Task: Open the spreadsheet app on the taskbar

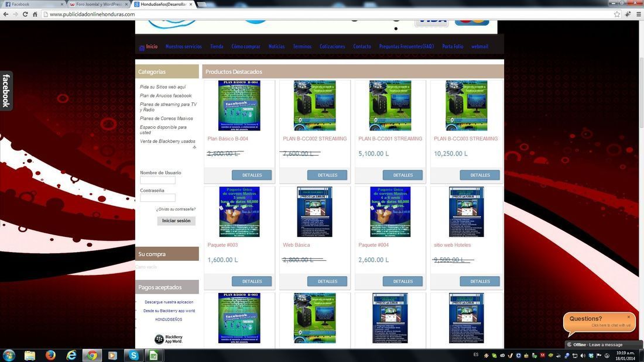Action: click(x=153, y=355)
